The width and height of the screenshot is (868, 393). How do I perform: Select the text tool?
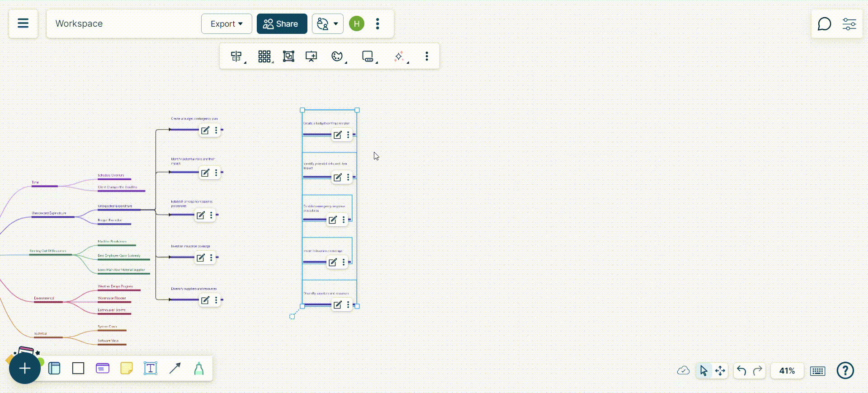click(151, 369)
